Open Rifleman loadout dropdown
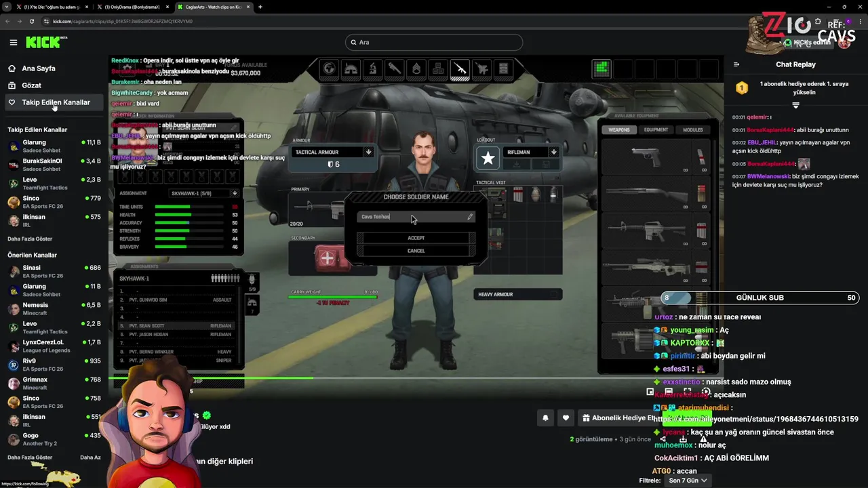Screen dimensions: 868x488 coord(531,152)
